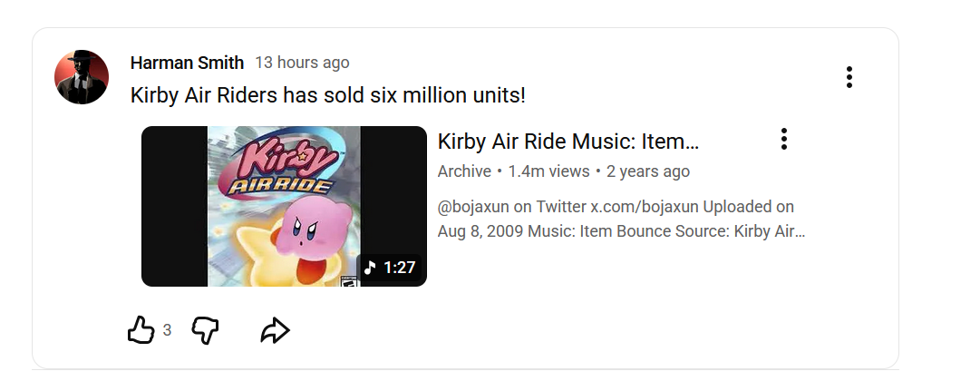Click the 1:27 duration badge
The height and width of the screenshot is (391, 980).
(x=400, y=268)
